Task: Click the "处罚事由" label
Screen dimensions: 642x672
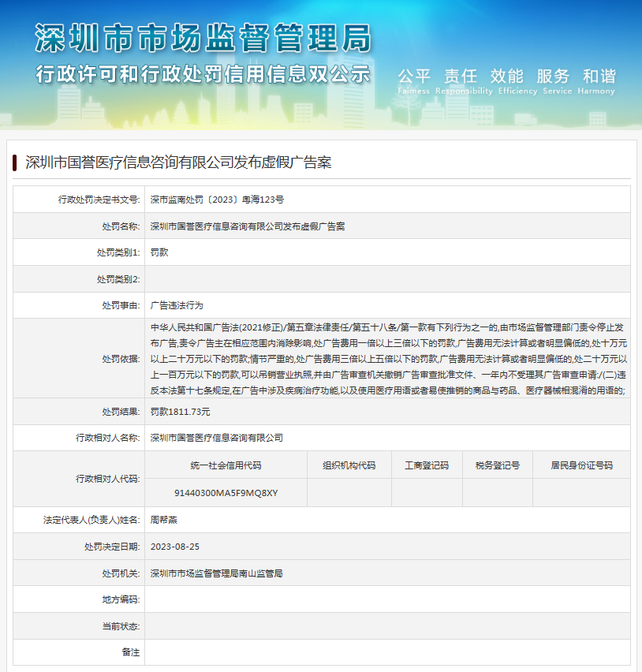Action: (121, 305)
